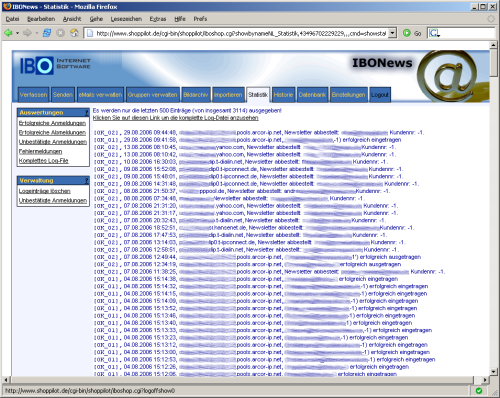500x398 pixels.
Task: Click the IBO Internet Software logo
Action: [x=55, y=65]
